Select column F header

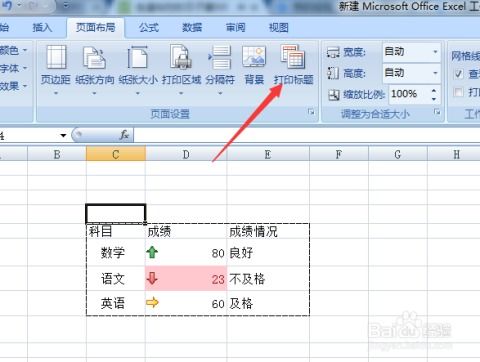point(339,154)
